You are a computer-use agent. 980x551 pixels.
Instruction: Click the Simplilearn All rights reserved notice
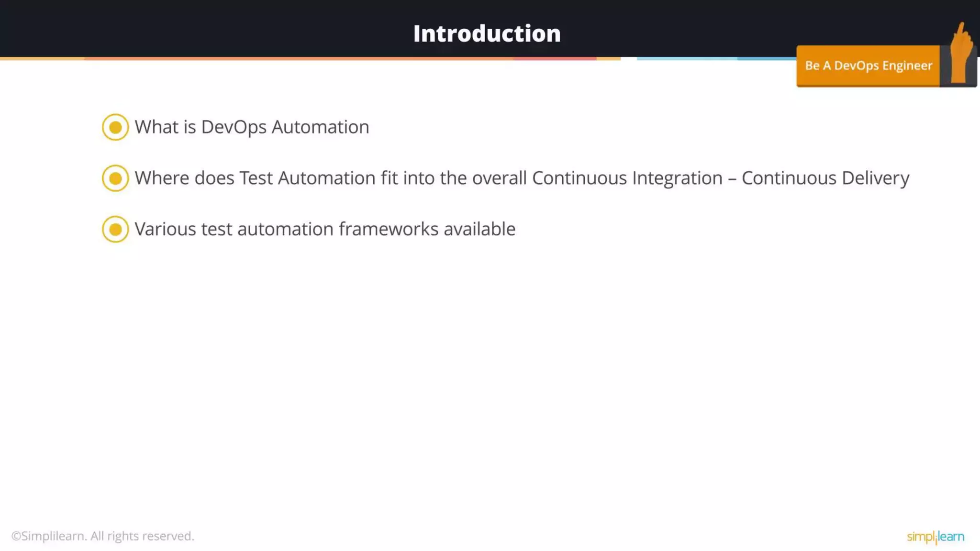point(103,536)
